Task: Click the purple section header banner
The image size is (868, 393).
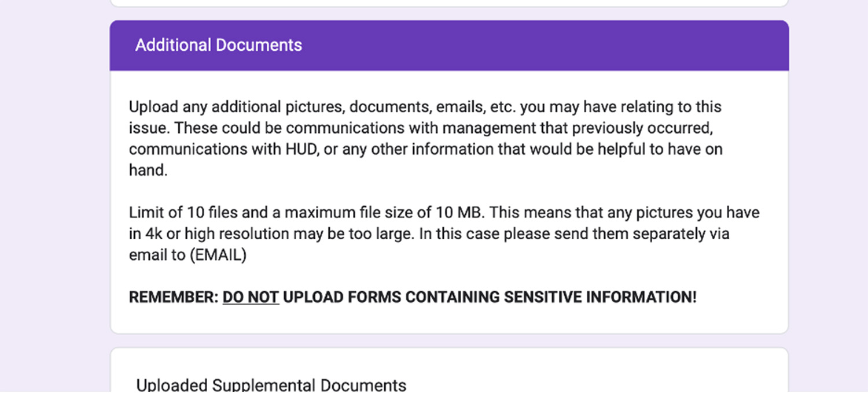Action: point(521,45)
